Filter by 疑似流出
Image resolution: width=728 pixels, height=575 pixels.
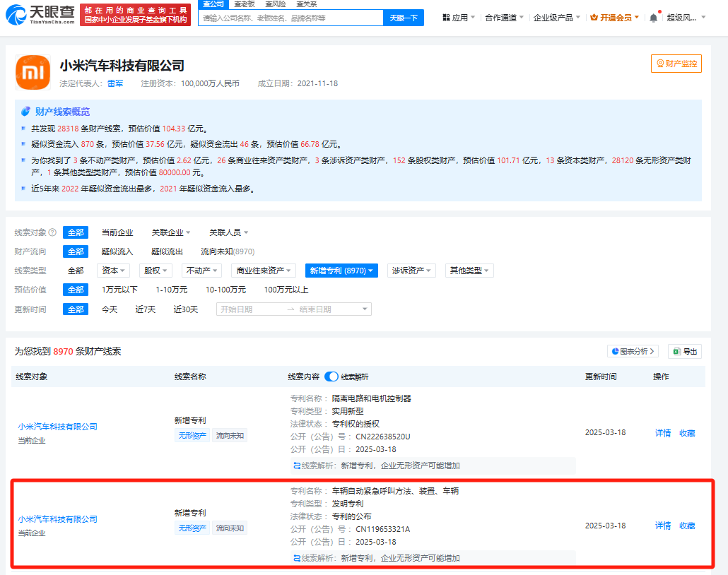coord(167,251)
